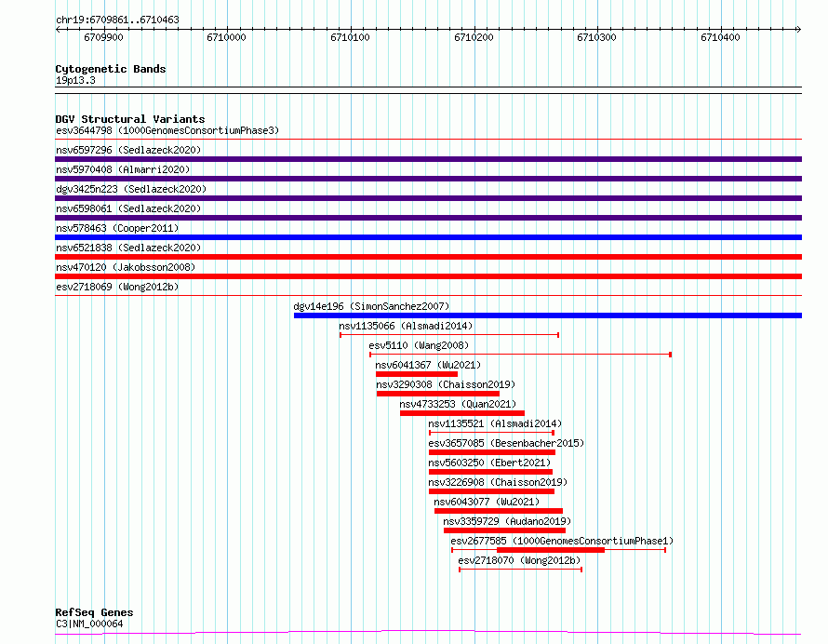
Task: Select the nsv4733253 (Quan2021) label
Action: pos(458,404)
